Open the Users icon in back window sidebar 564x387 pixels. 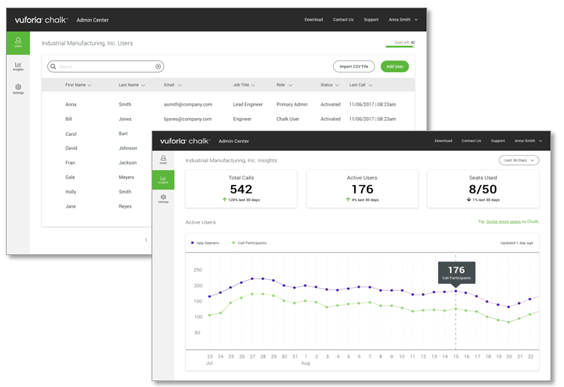[18, 42]
